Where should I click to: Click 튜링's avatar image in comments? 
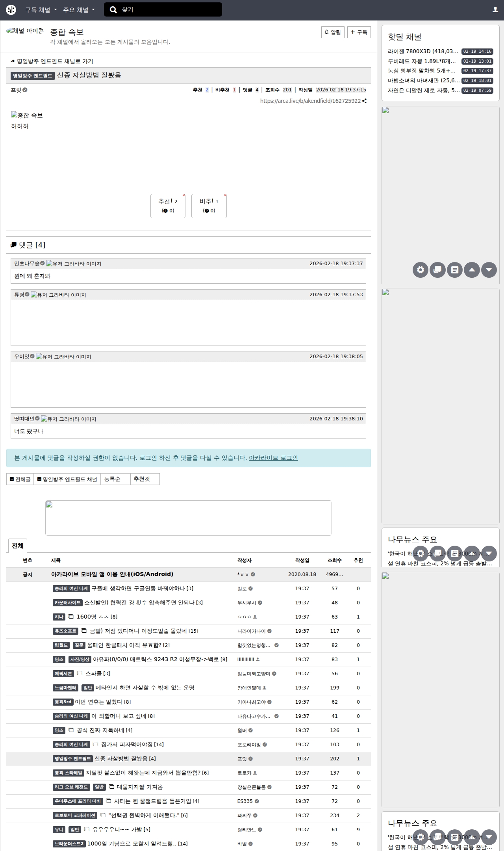58,295
